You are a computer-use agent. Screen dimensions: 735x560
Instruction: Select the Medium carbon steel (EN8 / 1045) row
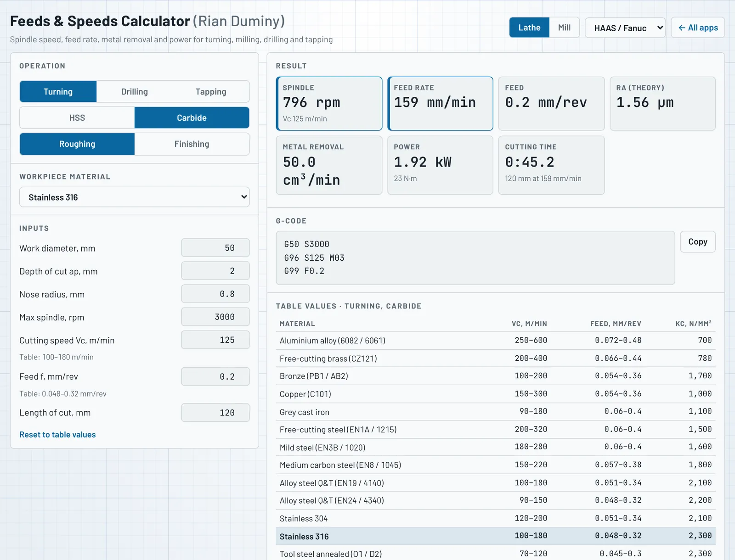pyautogui.click(x=496, y=465)
